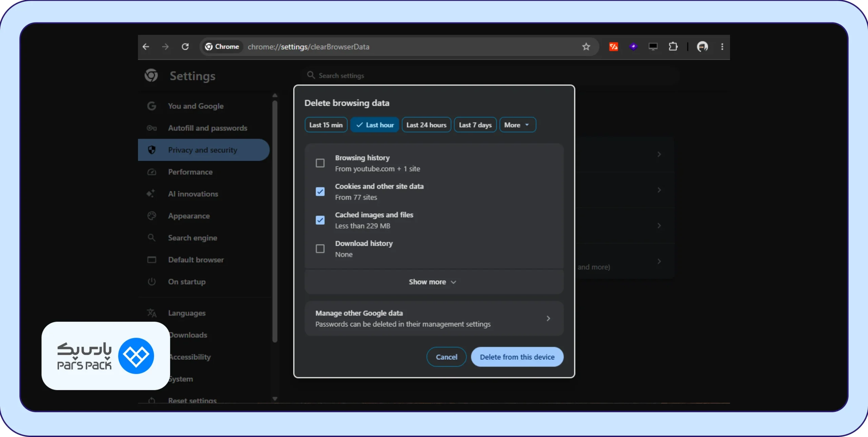
Task: Click the settings sidebar scrollbar
Action: point(275,221)
